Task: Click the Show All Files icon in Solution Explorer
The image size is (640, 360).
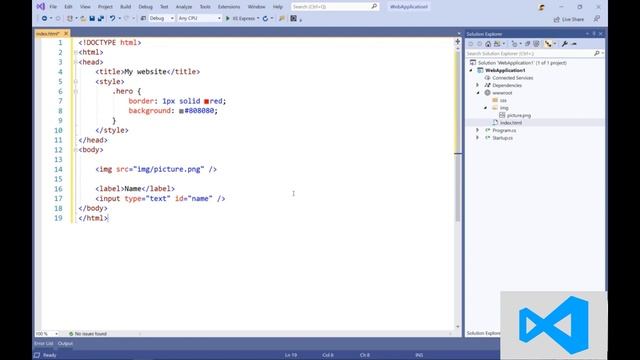Action: coord(536,44)
